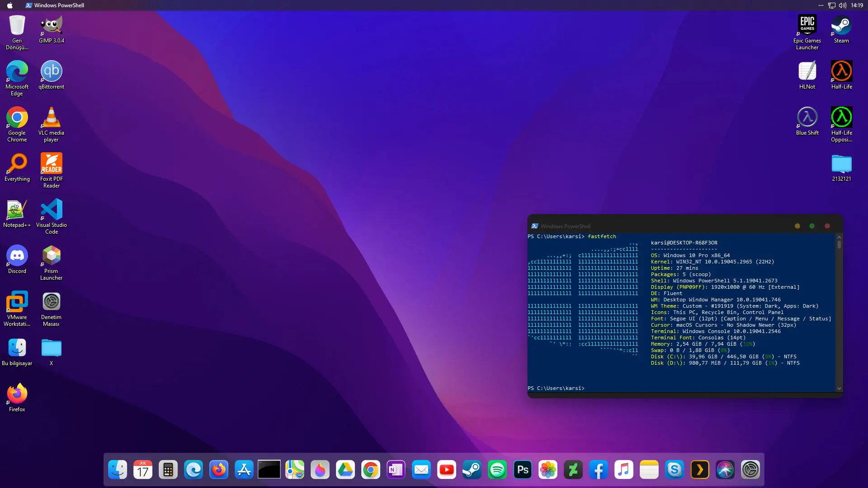Screen dimensions: 868x488
Task: Open the Mail envelope icon in the dock
Action: coord(421,470)
